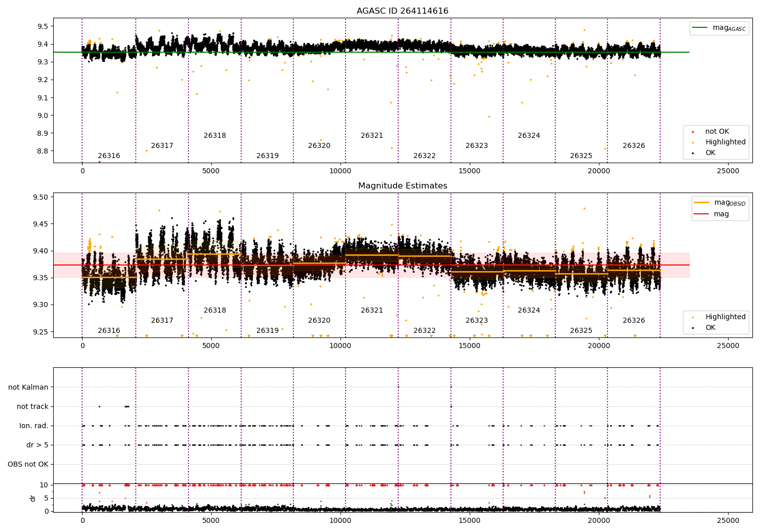Click label 26322 in the AGASC ID plot
Screen dimensions: 760x532
tap(425, 156)
